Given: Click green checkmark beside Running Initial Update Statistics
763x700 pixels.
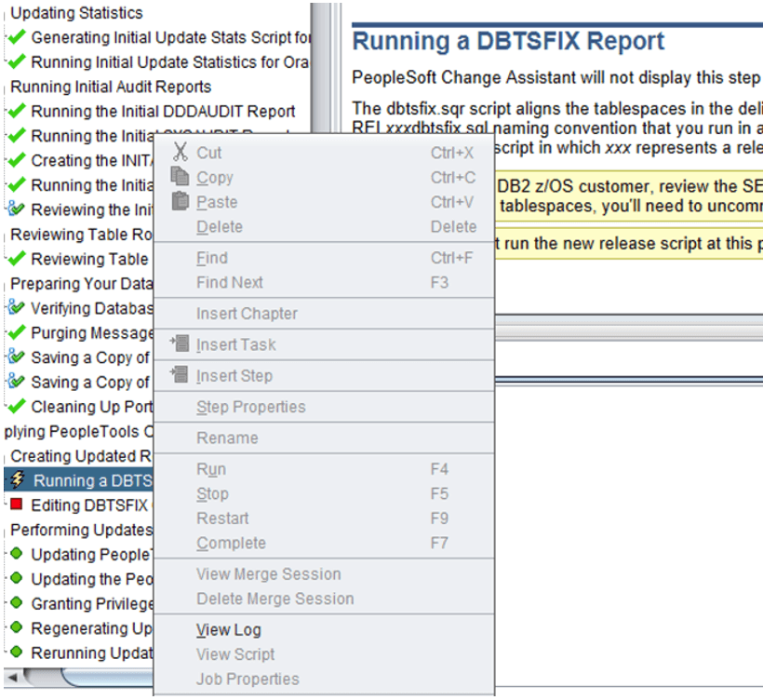Looking at the screenshot, I should (17, 61).
